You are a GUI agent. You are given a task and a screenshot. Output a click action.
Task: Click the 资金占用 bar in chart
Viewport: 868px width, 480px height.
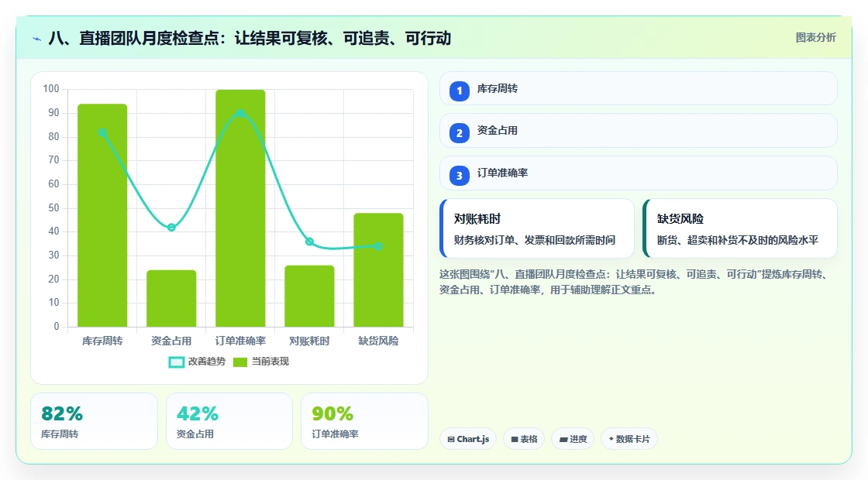(171, 299)
